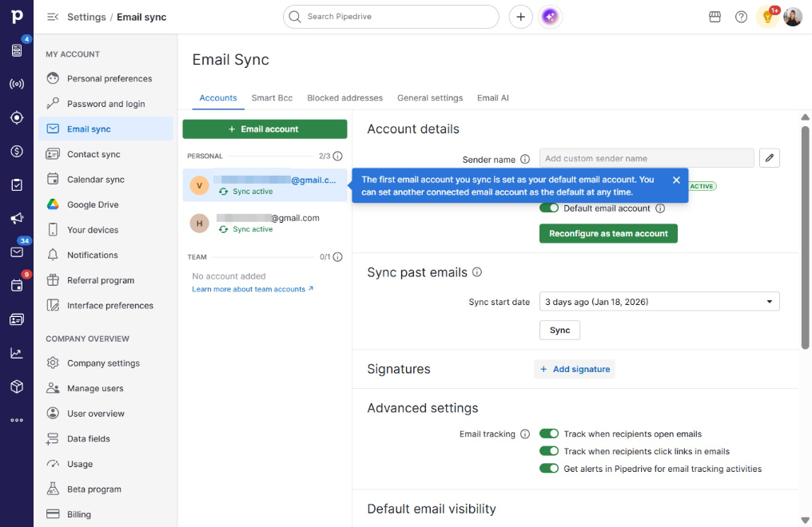Click the vertical scrollbar in account details

[x=805, y=237]
